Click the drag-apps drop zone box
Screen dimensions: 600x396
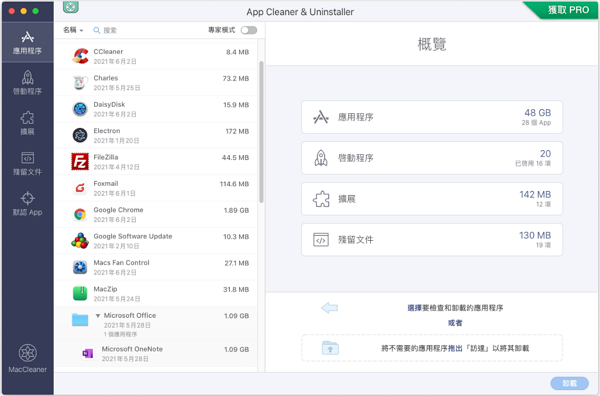(x=432, y=348)
